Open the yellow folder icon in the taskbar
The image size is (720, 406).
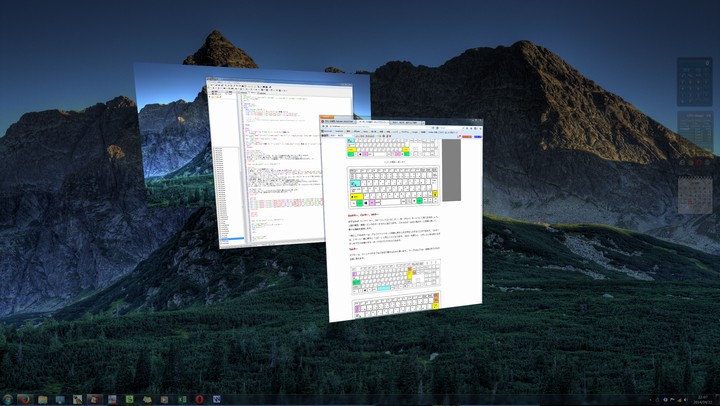43,398
